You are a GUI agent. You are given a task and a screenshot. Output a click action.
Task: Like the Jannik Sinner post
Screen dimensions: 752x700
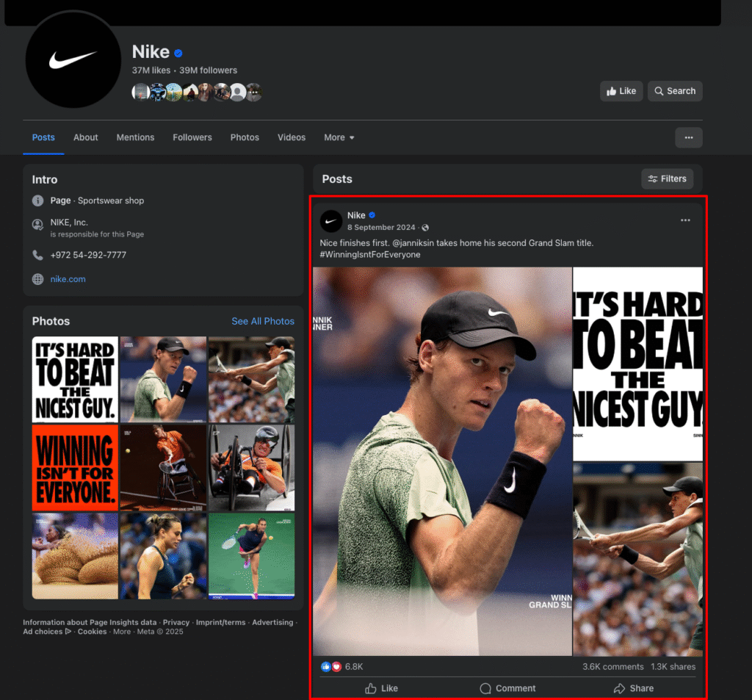click(381, 688)
